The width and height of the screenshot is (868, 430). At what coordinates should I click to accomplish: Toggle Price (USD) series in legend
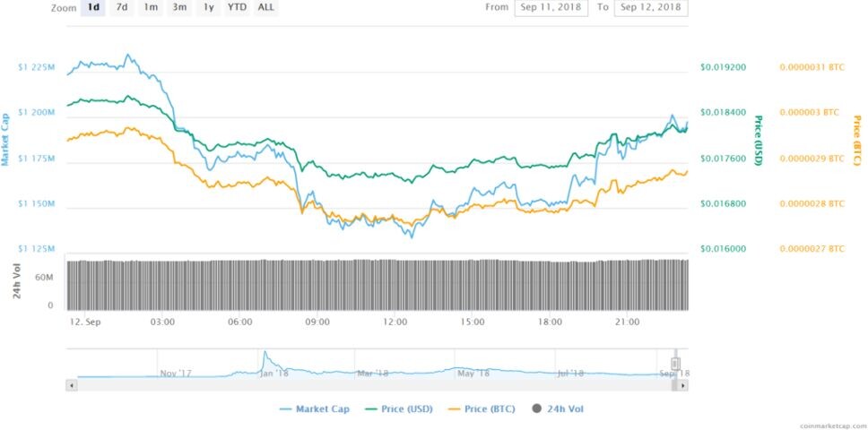[x=399, y=409]
